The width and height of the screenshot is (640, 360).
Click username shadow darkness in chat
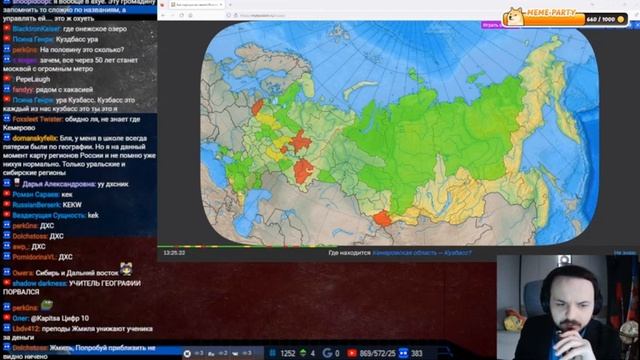coord(40,283)
